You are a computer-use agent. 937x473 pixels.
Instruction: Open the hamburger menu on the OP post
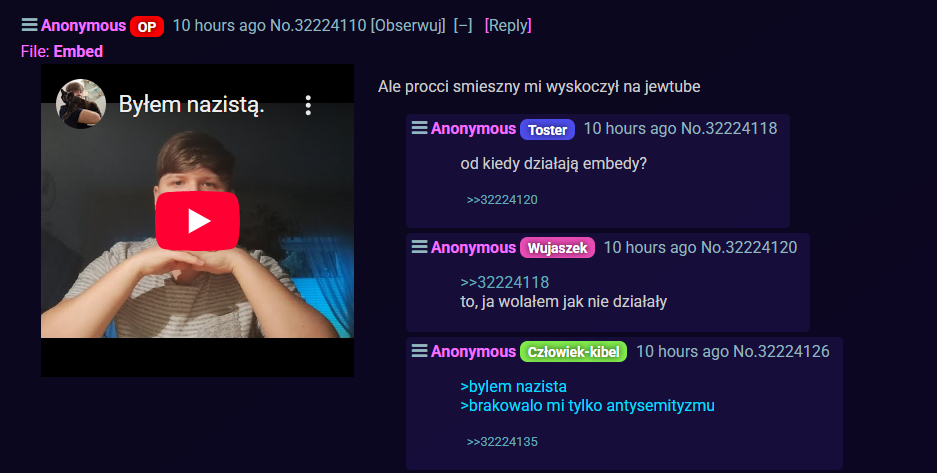pyautogui.click(x=29, y=25)
